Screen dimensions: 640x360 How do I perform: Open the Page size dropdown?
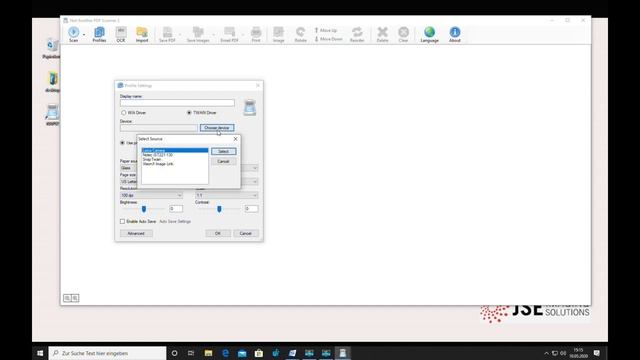[x=128, y=181]
